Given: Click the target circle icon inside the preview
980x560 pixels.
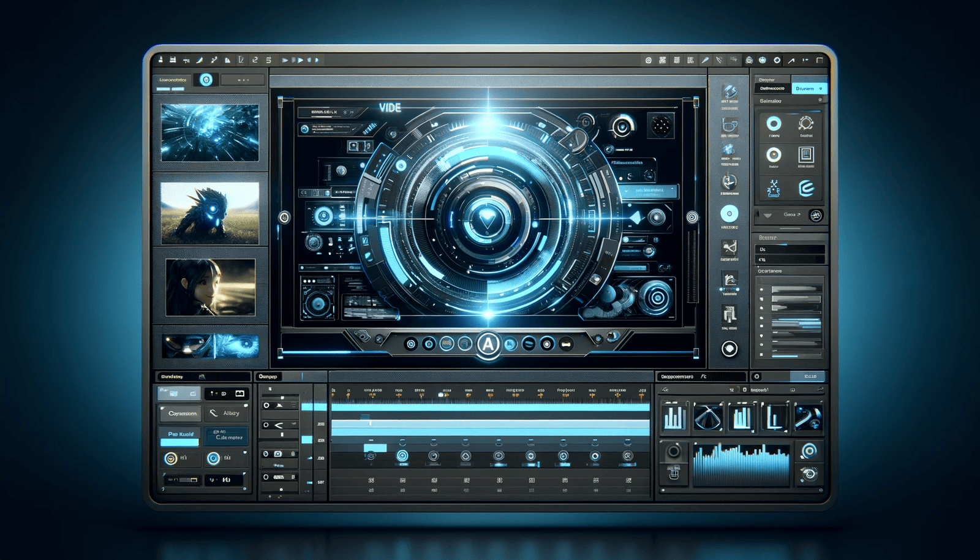Looking at the screenshot, I should (622, 127).
